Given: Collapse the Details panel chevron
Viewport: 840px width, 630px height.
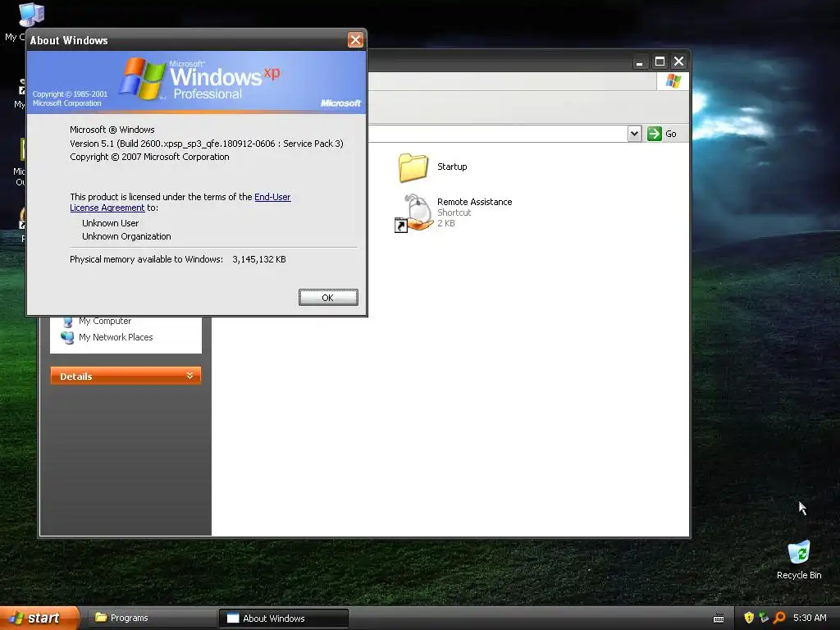Looking at the screenshot, I should tap(189, 376).
